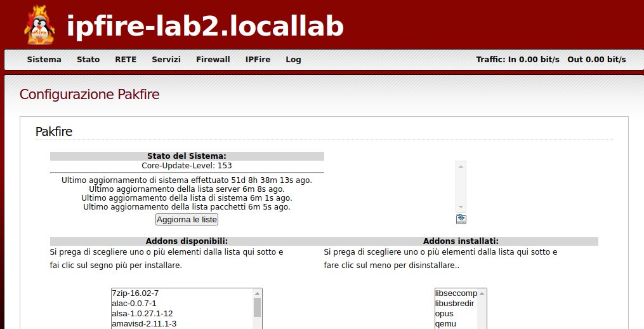Click the up arrow of installed addons scrollbar
The image size is (644, 329).
[482, 293]
